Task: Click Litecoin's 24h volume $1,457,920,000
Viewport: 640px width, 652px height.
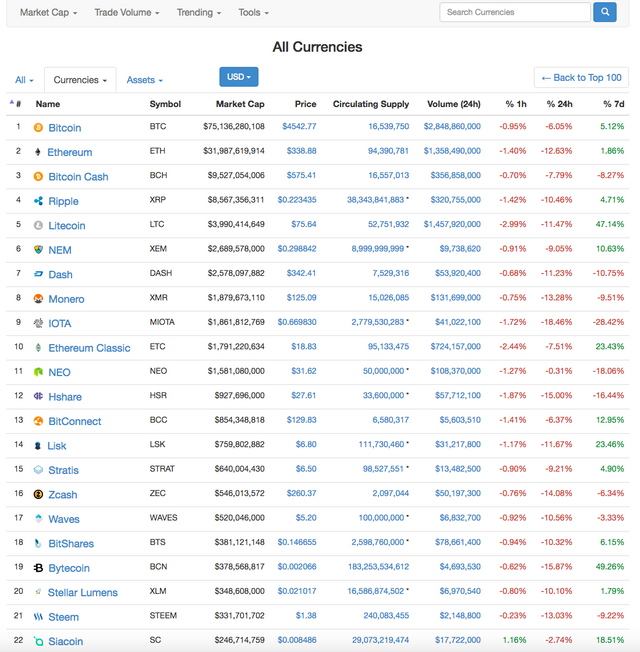Action: point(452,224)
